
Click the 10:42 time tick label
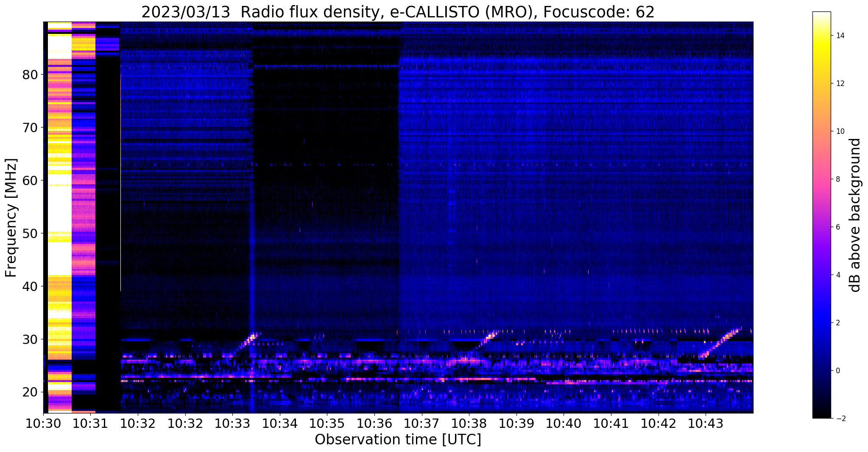pyautogui.click(x=658, y=424)
